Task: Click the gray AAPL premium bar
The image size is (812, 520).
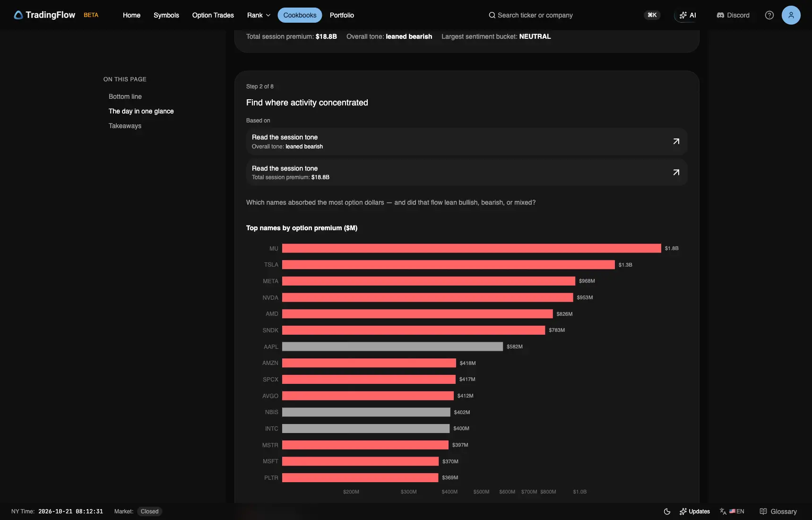Action: coord(393,347)
